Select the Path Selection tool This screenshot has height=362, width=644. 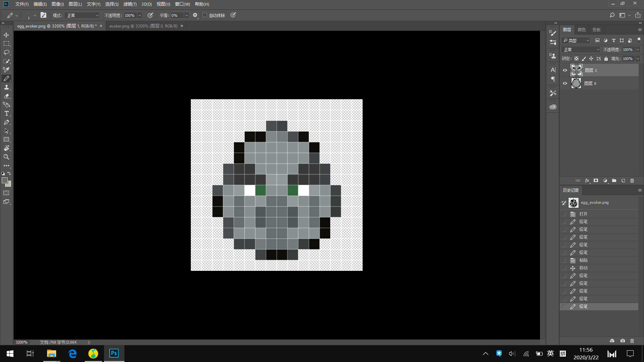(x=6, y=131)
